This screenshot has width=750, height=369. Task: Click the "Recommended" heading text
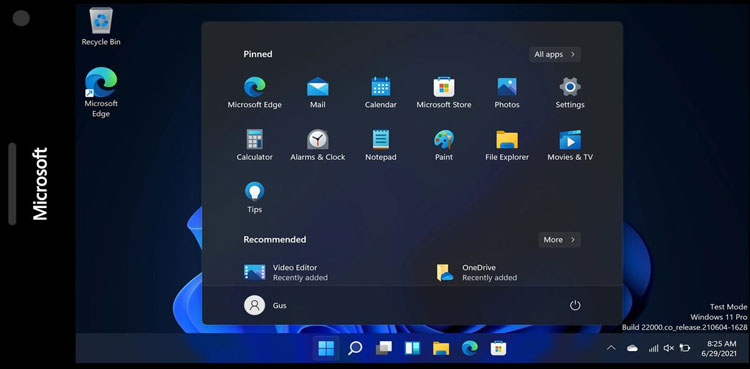click(x=275, y=239)
